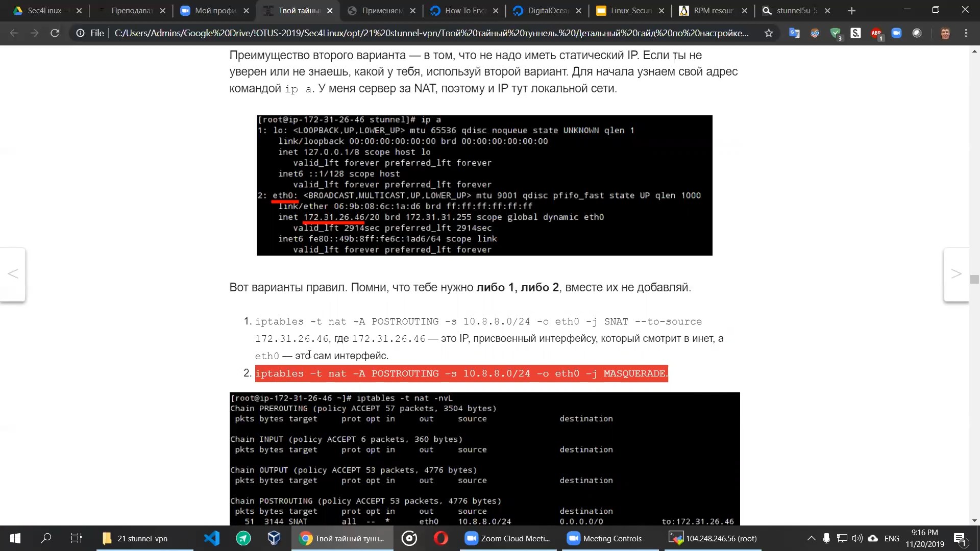
Task: Open Windows taskbar search
Action: (46, 538)
